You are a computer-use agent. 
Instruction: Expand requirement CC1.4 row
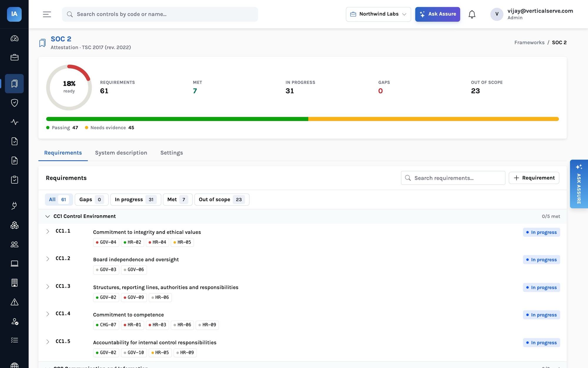(x=48, y=314)
